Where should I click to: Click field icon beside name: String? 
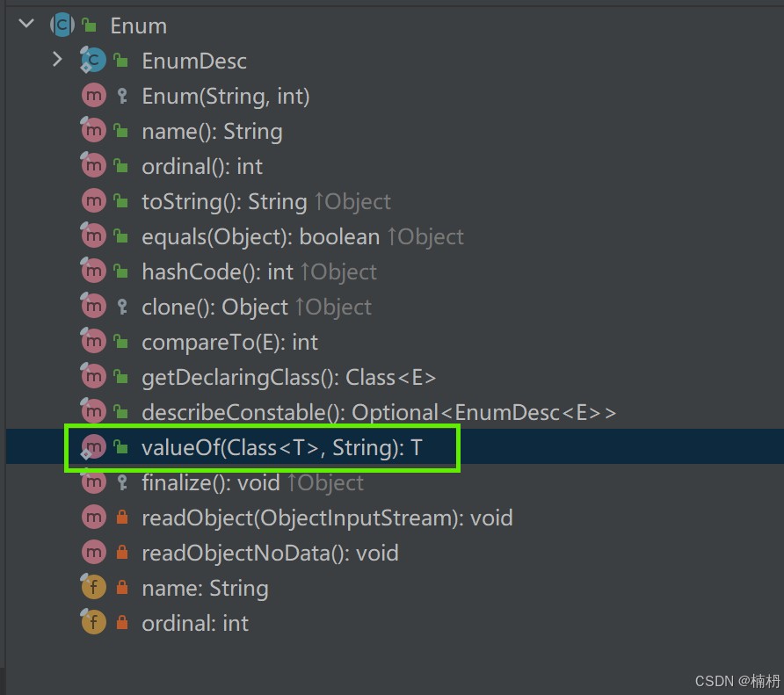point(93,588)
